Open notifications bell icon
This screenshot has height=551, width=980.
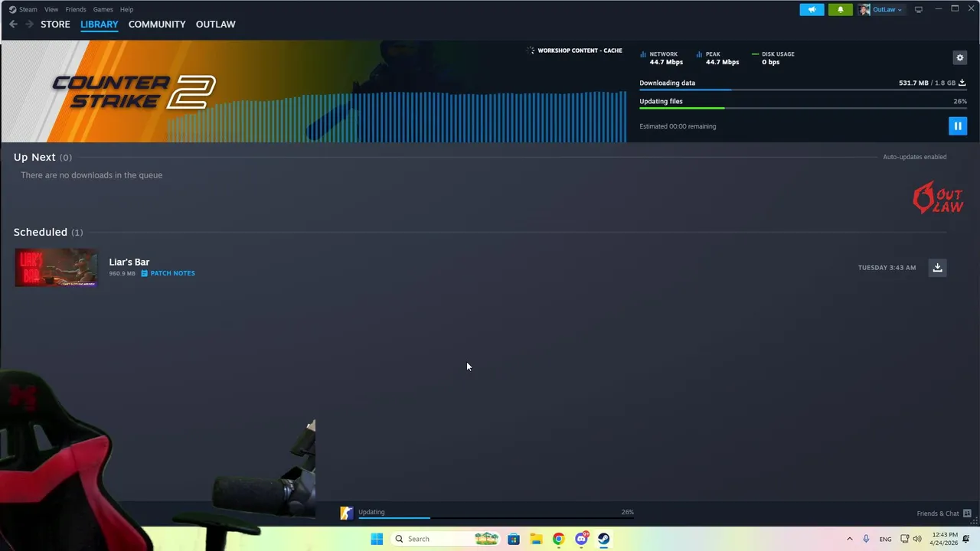coord(840,9)
